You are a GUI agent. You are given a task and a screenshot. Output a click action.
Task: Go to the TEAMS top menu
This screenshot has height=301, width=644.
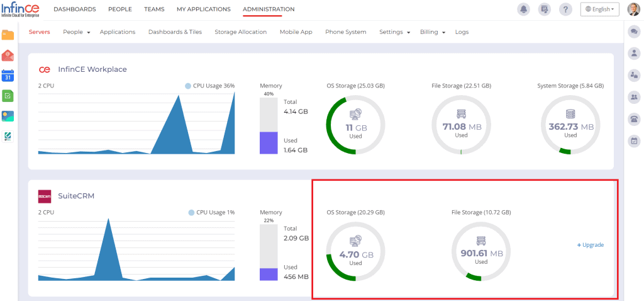[154, 9]
